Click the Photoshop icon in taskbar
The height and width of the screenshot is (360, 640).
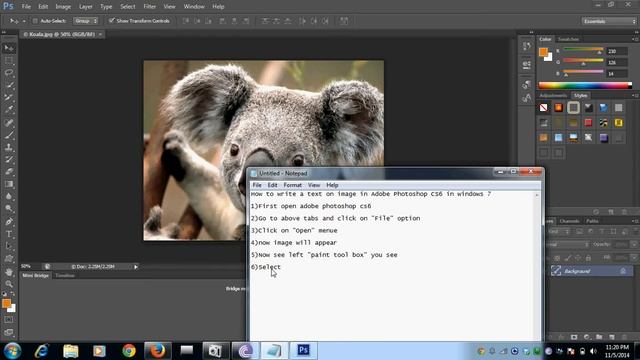[x=303, y=351]
